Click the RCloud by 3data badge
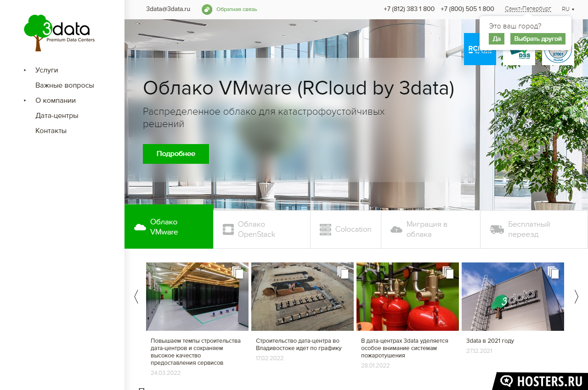This screenshot has width=588, height=390. click(480, 49)
